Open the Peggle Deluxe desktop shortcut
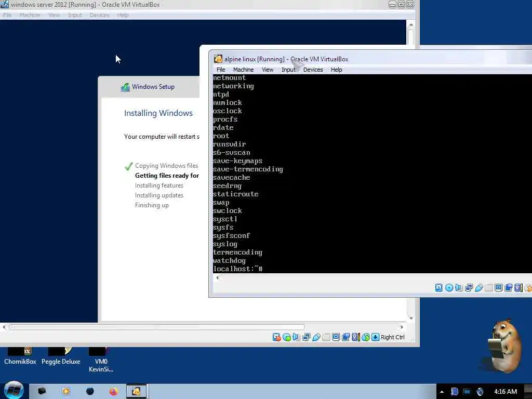Image resolution: width=532 pixels, height=399 pixels. [x=61, y=356]
